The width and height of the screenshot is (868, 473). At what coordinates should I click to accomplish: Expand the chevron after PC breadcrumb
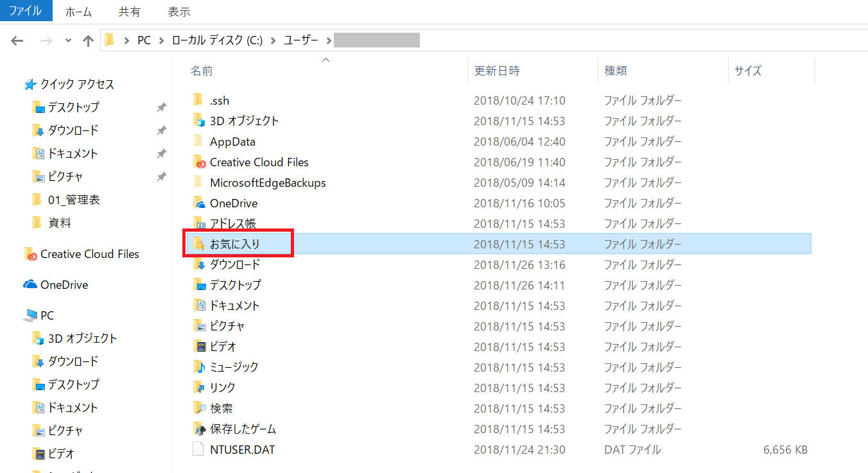(x=162, y=40)
